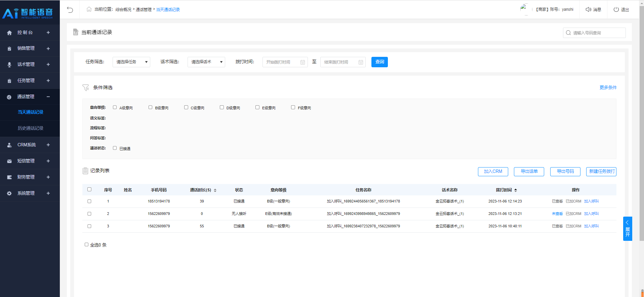This screenshot has height=297, width=644.
Task: Check the A级意向 checkbox
Action: click(x=115, y=107)
